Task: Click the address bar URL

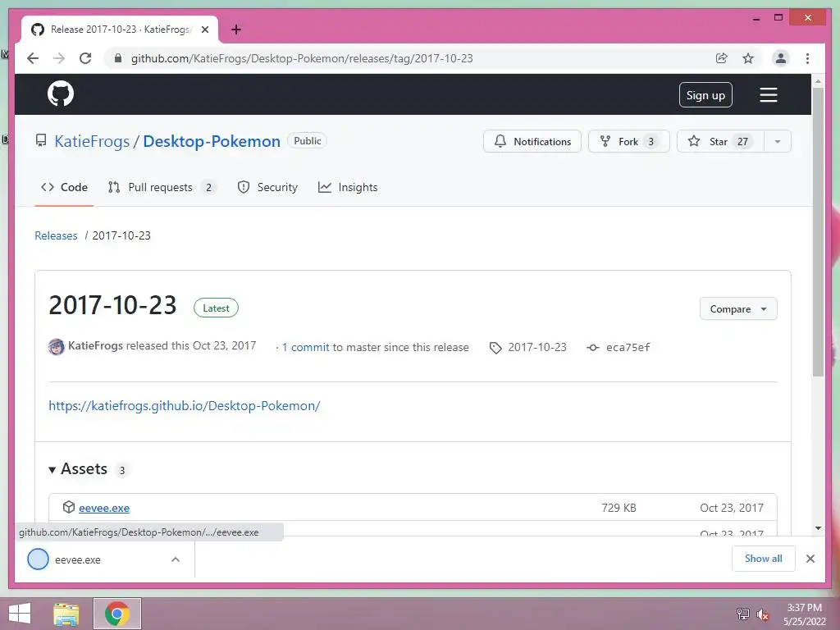Action: 302,58
